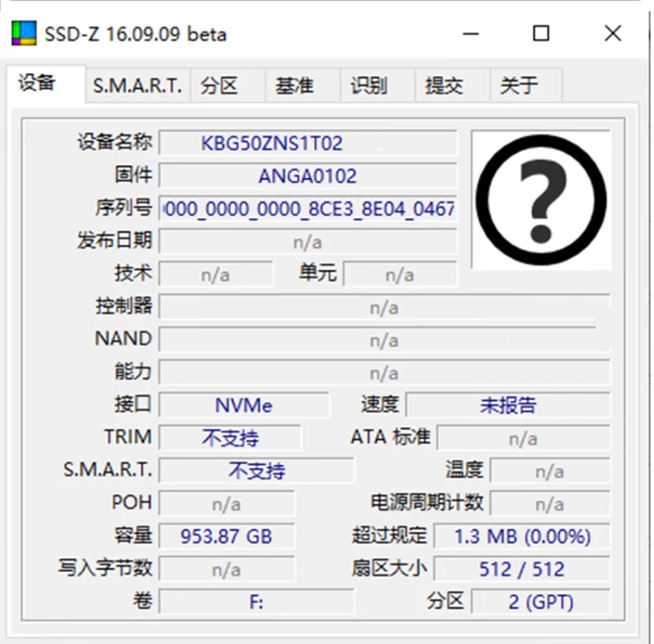
Task: Select the 基准 benchmark tab
Action: click(294, 86)
